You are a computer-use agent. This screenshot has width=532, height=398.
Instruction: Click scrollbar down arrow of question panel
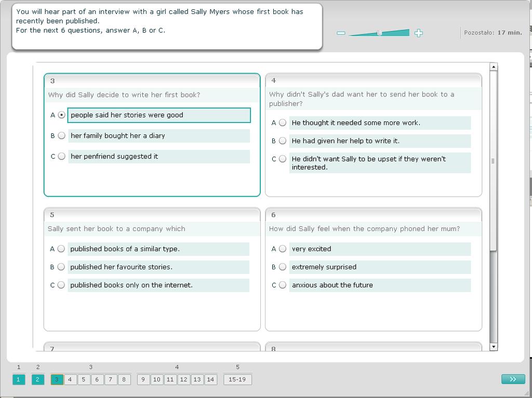pyautogui.click(x=494, y=347)
